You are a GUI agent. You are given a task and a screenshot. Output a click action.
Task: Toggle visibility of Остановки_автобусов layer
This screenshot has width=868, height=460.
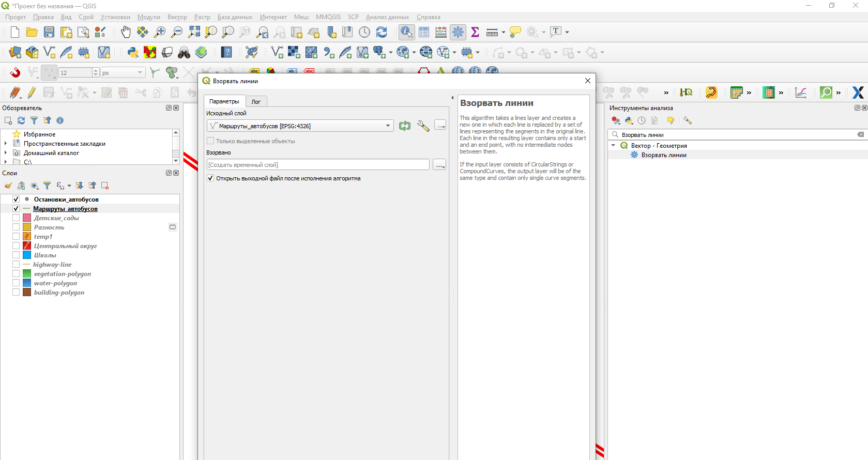click(16, 200)
